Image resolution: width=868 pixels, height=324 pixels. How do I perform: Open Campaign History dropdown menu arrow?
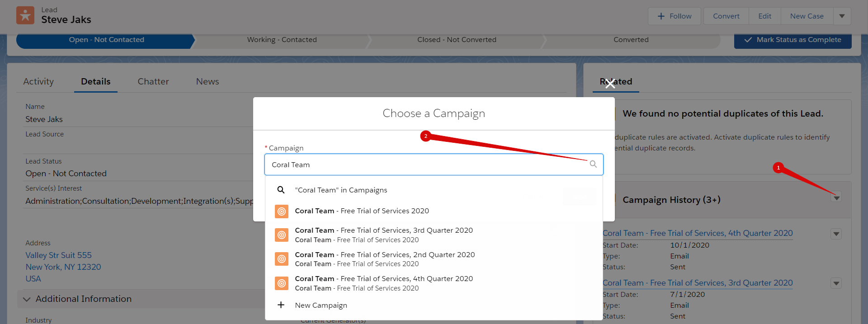(x=836, y=197)
